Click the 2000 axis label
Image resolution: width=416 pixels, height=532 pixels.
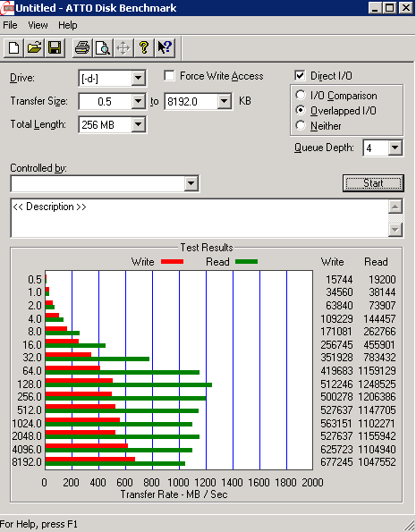coord(312,483)
